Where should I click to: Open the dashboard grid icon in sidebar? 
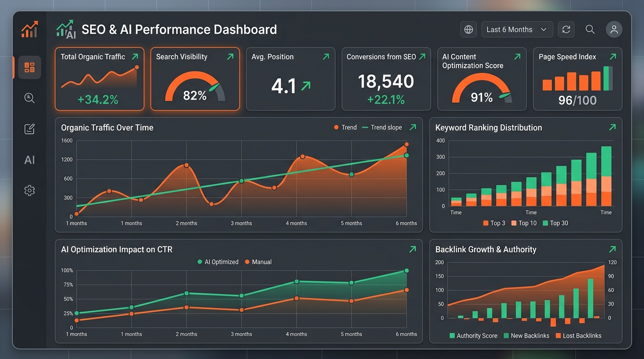pyautogui.click(x=29, y=67)
